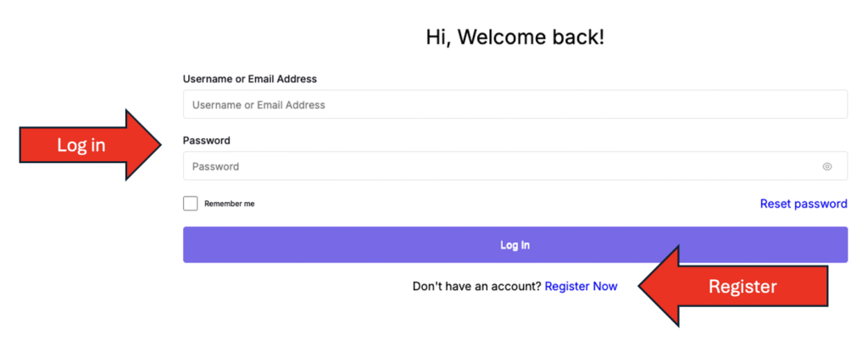
Task: Click the grey Username placeholder text
Action: 259,105
